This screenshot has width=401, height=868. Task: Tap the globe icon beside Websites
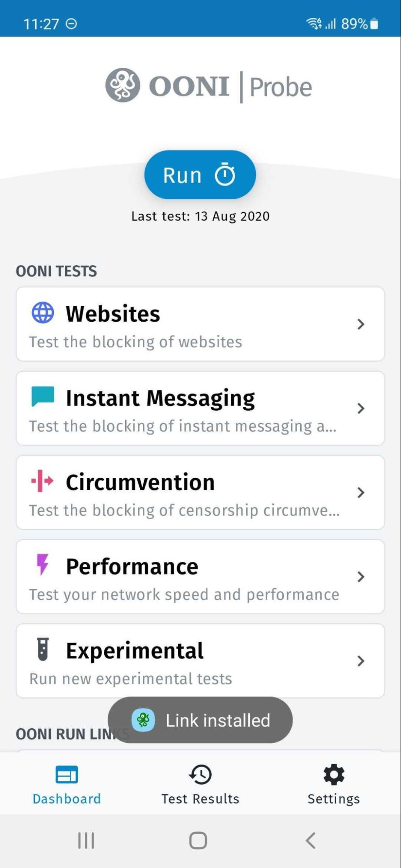[43, 313]
